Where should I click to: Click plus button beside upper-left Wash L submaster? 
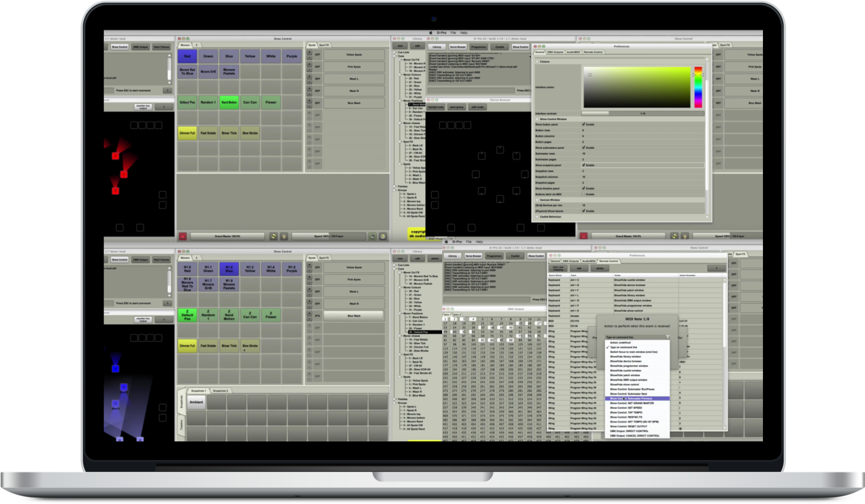pyautogui.click(x=309, y=77)
